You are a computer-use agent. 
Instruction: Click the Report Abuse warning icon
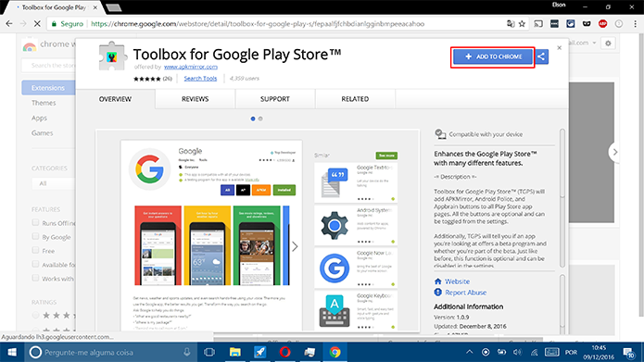pyautogui.click(x=437, y=293)
